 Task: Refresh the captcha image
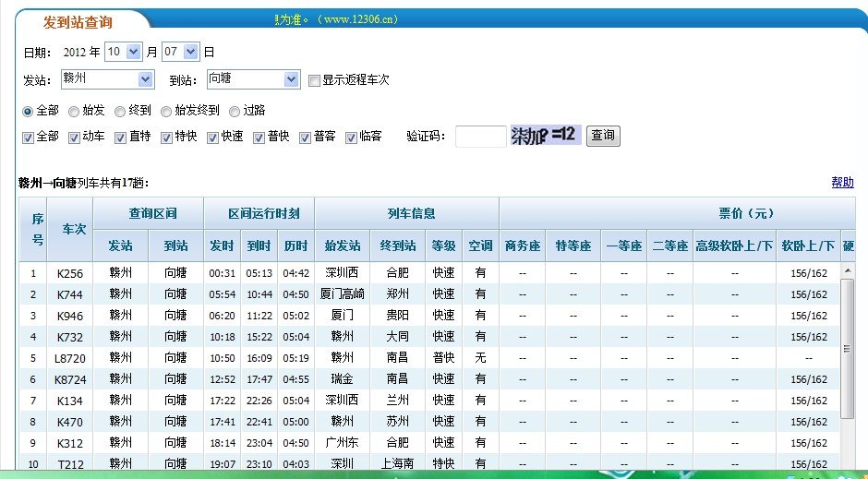point(545,135)
